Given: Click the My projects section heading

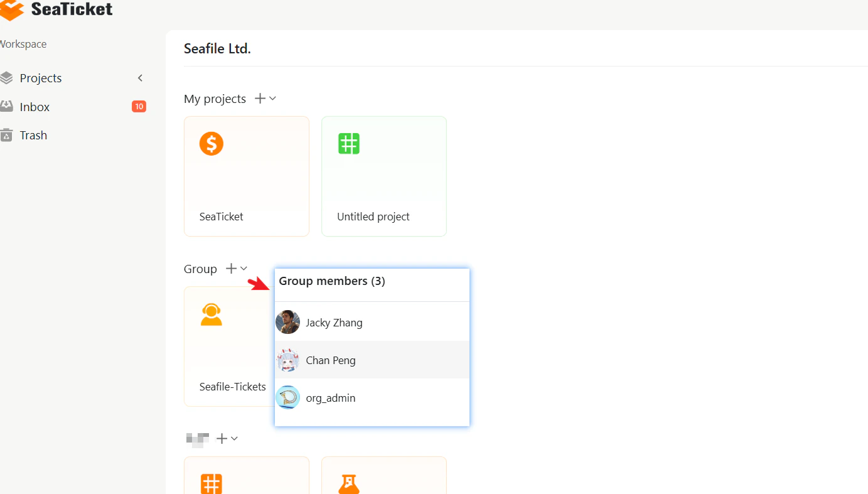Looking at the screenshot, I should pos(215,99).
